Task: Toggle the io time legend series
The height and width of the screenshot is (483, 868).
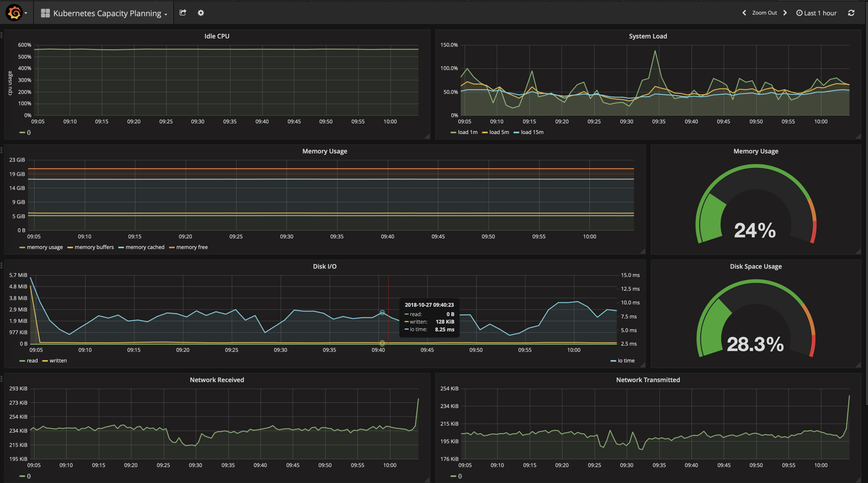Action: [x=626, y=361]
